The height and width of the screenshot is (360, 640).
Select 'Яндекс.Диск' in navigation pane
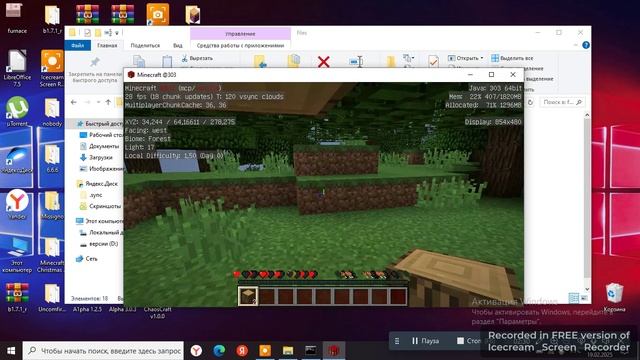pyautogui.click(x=97, y=184)
